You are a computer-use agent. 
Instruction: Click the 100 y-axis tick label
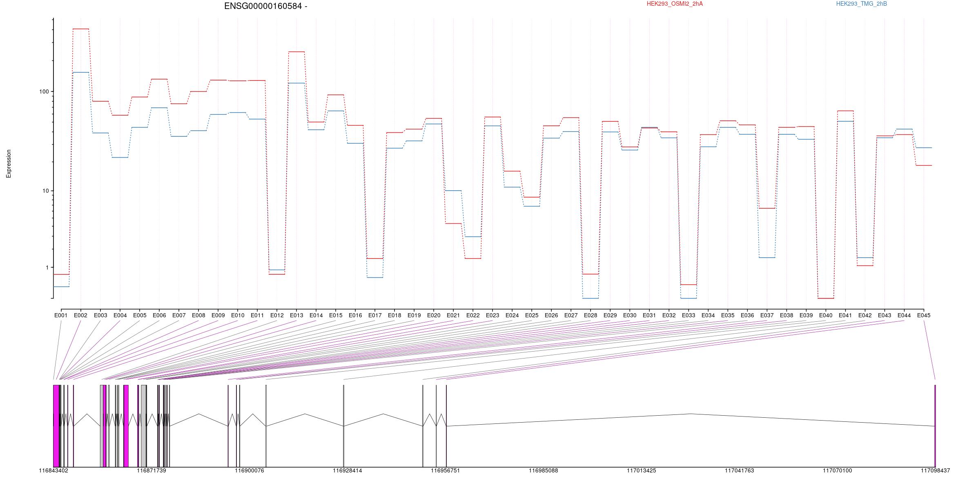[44, 91]
